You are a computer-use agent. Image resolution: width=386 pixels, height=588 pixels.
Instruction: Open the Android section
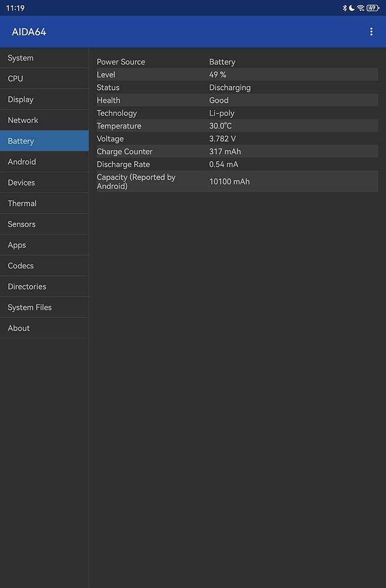point(44,162)
